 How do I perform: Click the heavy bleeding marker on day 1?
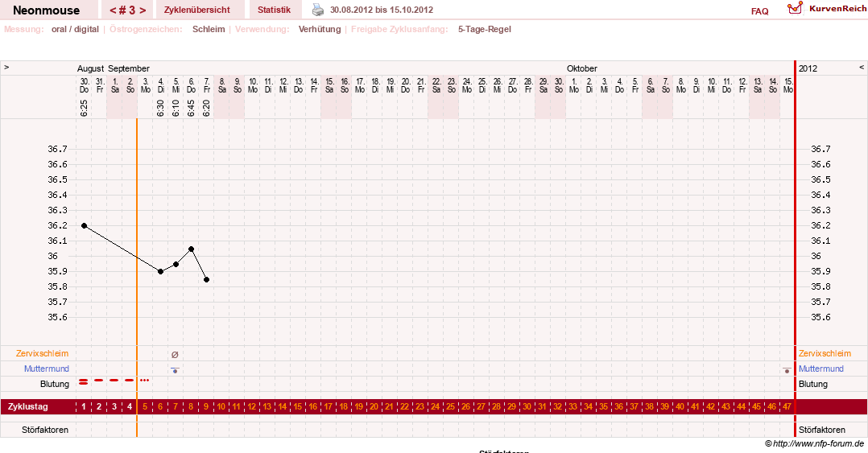tap(84, 381)
